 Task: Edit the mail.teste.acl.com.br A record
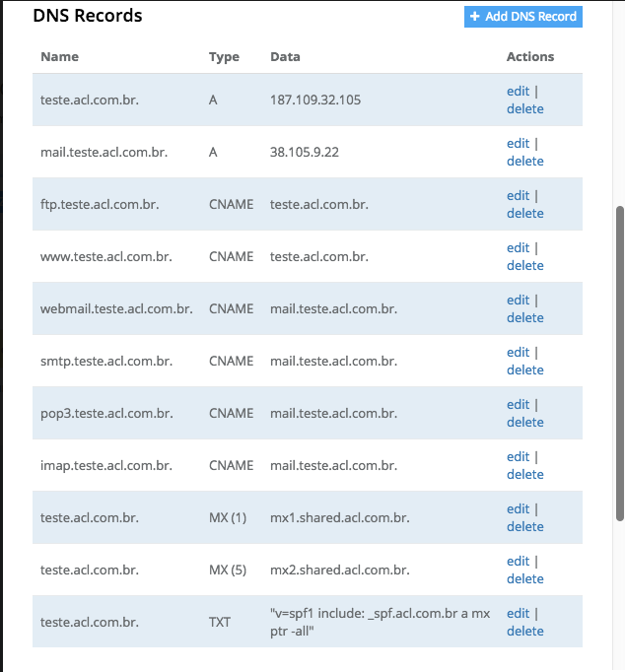(x=518, y=143)
